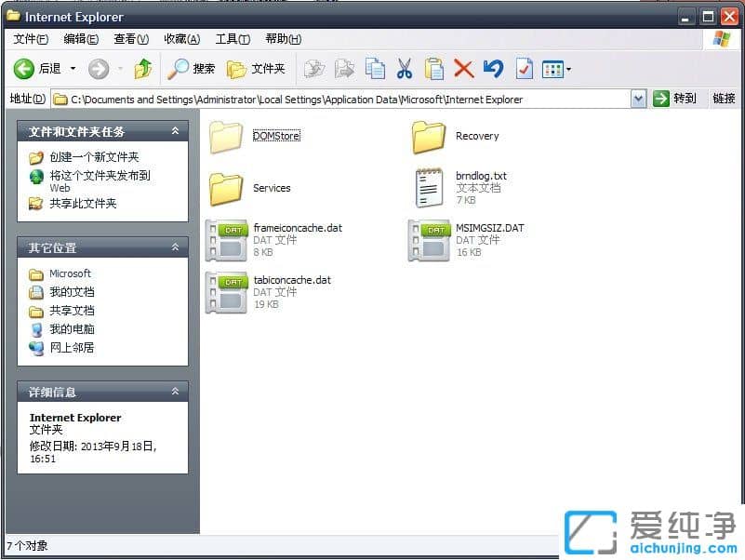Open the 网上邻居 sidebar icon
Image resolution: width=745 pixels, height=560 pixels.
(54, 348)
